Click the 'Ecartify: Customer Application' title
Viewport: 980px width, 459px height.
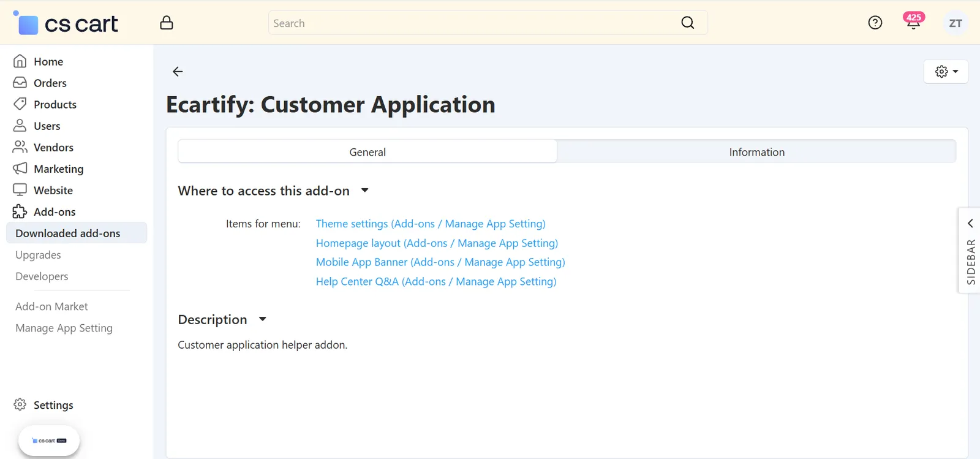pos(331,105)
